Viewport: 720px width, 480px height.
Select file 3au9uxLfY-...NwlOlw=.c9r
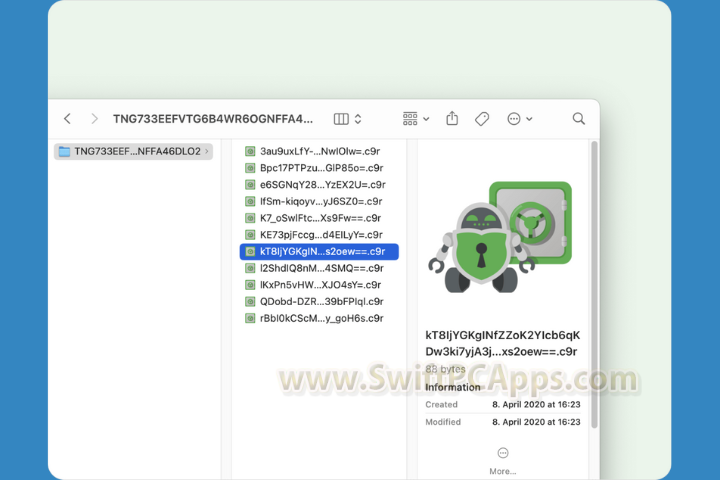coord(319,151)
